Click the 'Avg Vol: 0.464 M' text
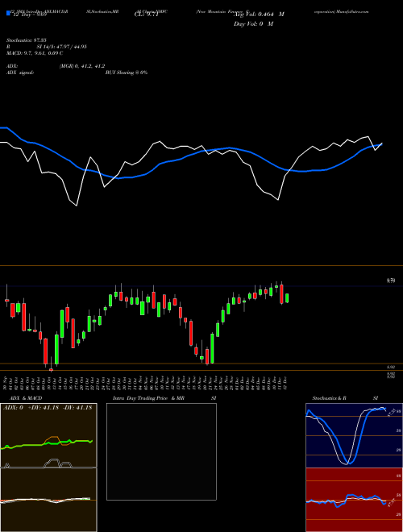The image size is (403, 532). [259, 15]
